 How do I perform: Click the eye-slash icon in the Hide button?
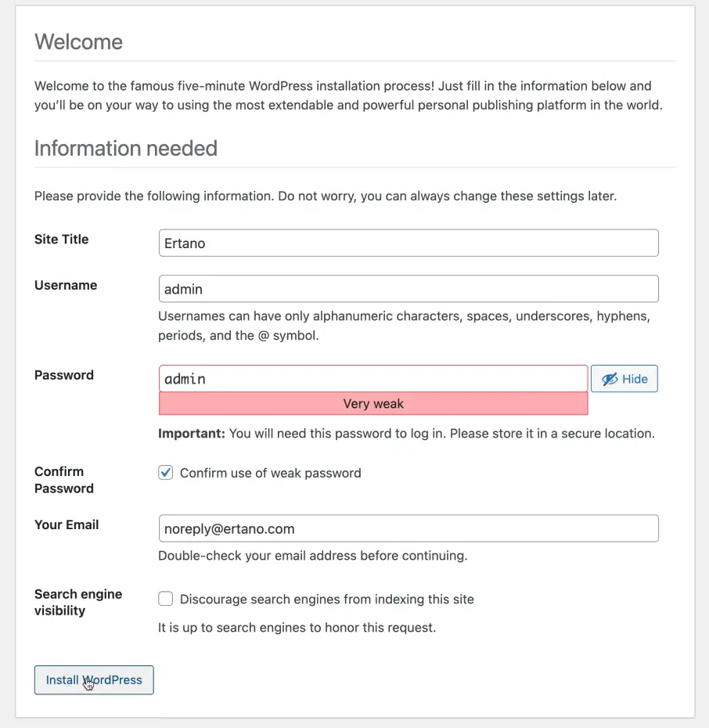[610, 379]
